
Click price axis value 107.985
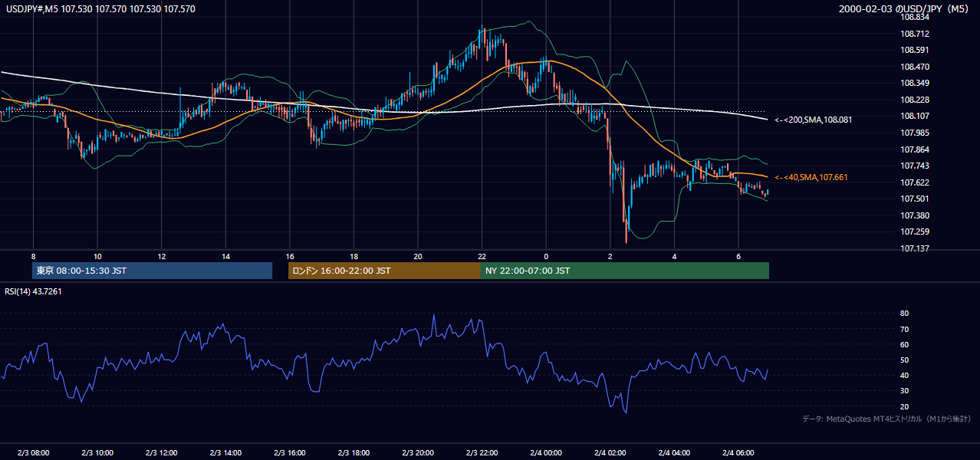[915, 133]
